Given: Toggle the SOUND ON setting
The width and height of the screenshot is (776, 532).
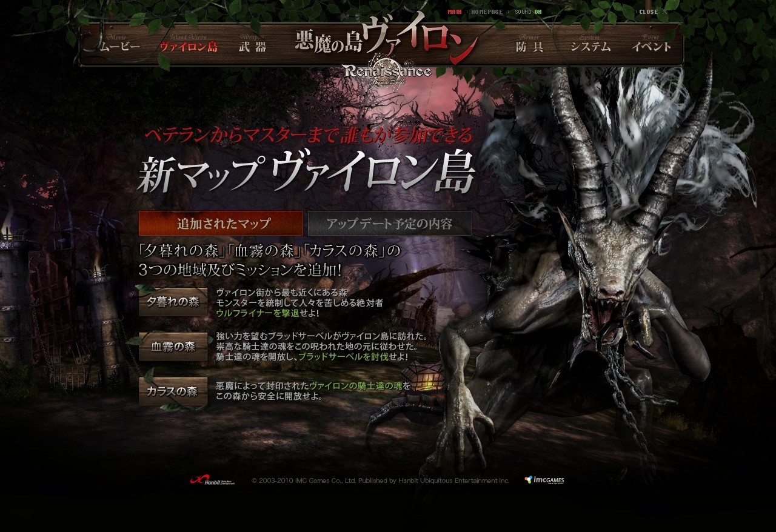Looking at the screenshot, I should click(x=528, y=12).
